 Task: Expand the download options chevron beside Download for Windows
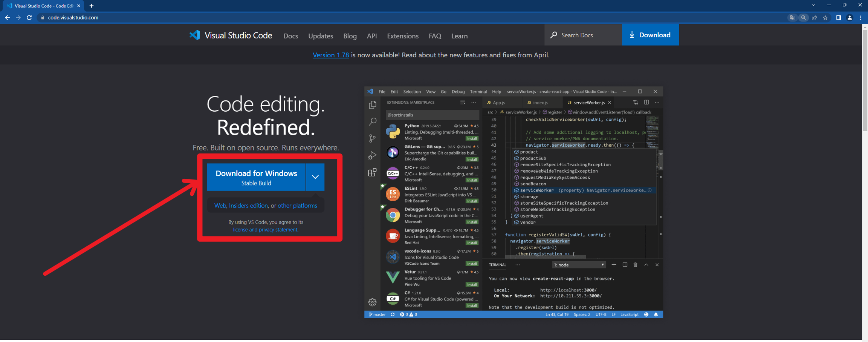315,177
